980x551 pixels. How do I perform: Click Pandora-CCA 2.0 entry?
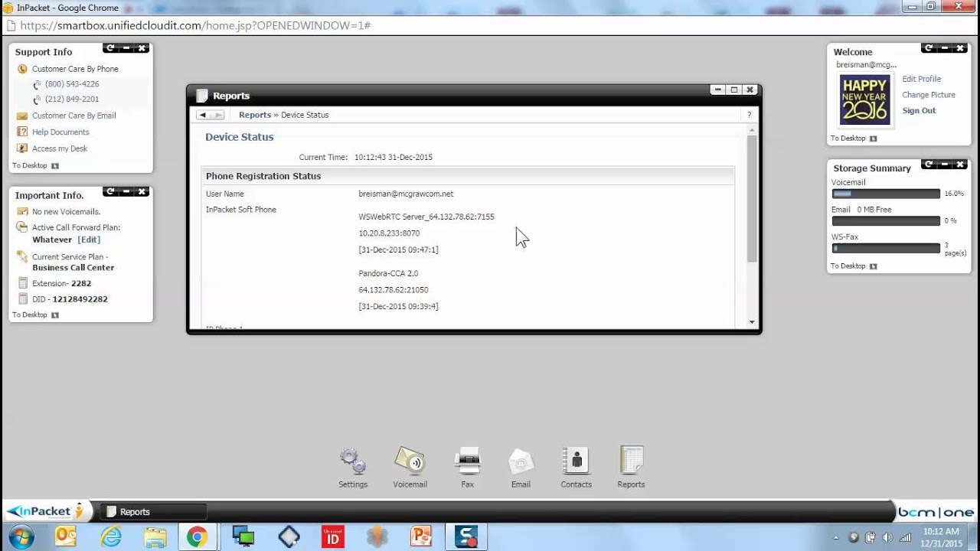pos(388,273)
